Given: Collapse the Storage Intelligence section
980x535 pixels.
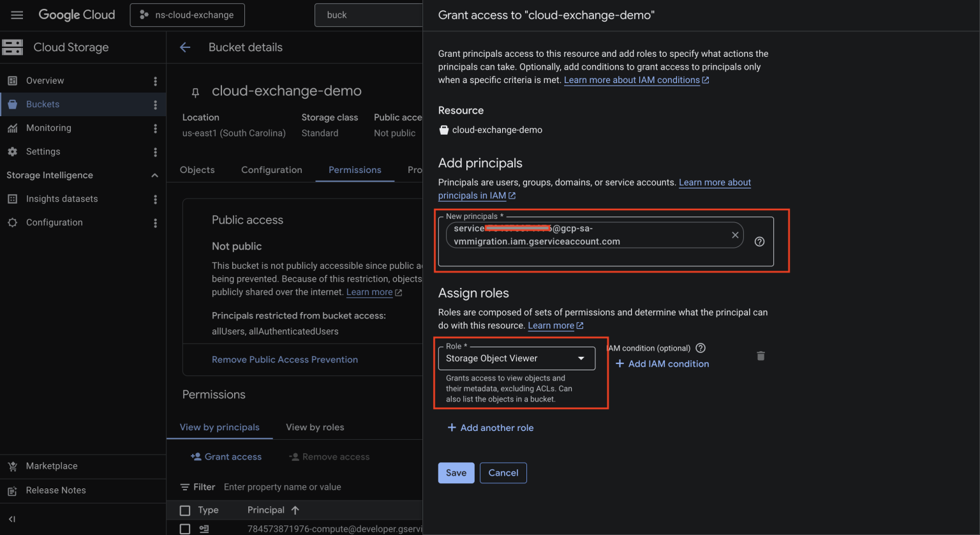Looking at the screenshot, I should click(x=154, y=176).
